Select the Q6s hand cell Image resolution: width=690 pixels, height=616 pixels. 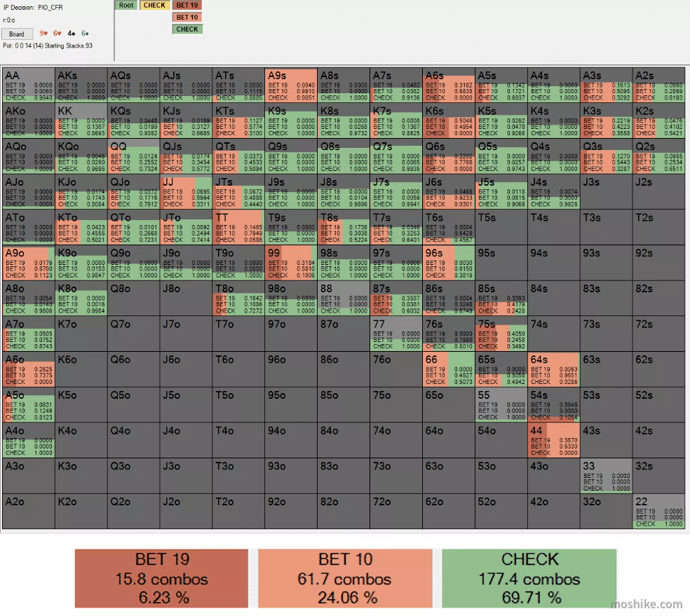pos(449,156)
